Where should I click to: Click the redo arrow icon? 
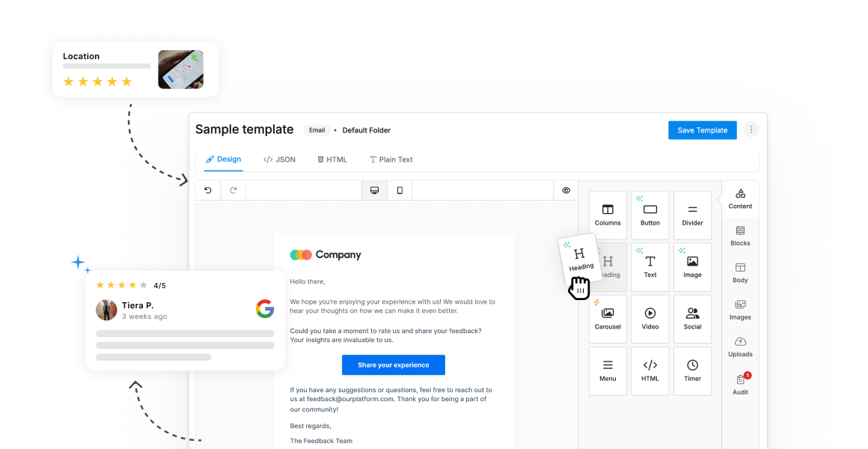[233, 191]
